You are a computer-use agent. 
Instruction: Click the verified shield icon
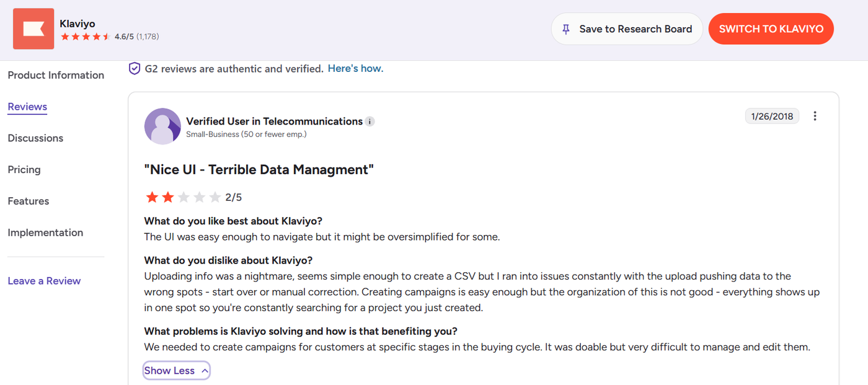click(135, 69)
